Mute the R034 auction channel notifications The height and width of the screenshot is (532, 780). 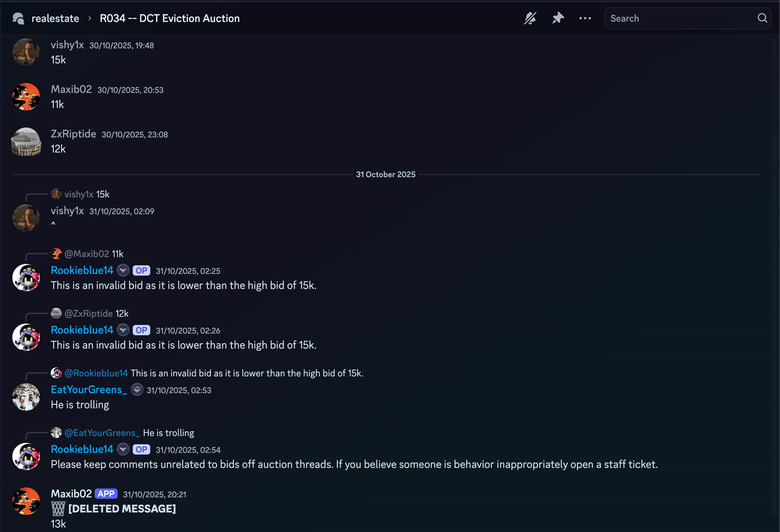point(529,18)
